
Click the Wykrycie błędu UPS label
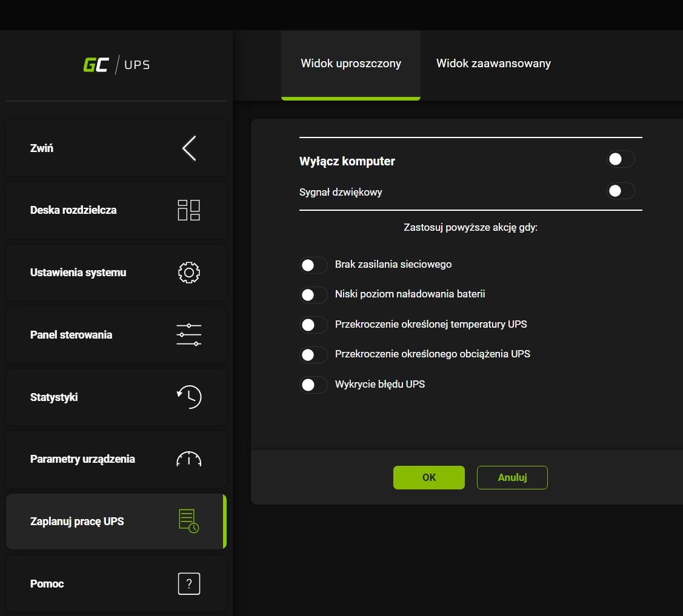[x=380, y=384]
